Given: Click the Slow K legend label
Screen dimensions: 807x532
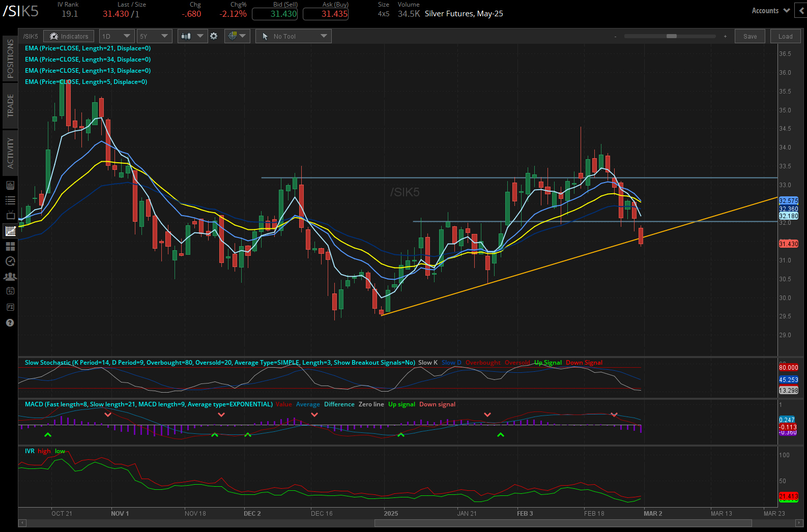Looking at the screenshot, I should [428, 363].
